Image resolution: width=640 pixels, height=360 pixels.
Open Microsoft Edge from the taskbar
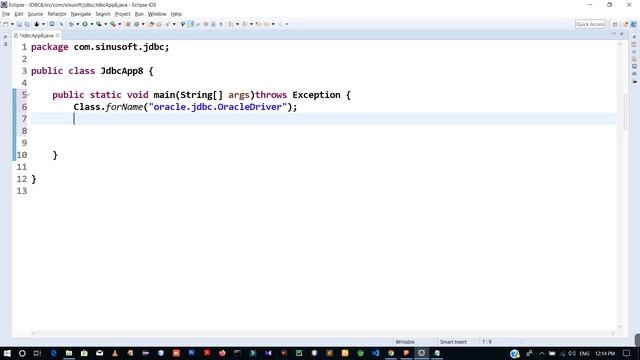[53, 353]
